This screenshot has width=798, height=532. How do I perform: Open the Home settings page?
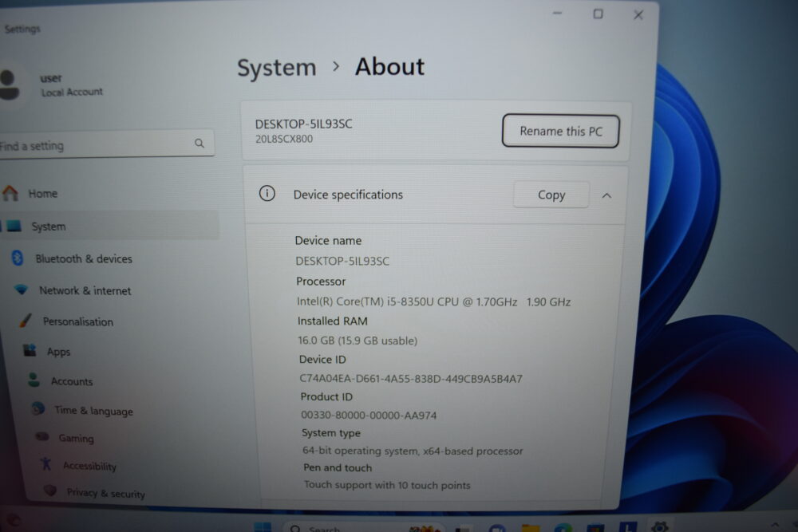43,194
